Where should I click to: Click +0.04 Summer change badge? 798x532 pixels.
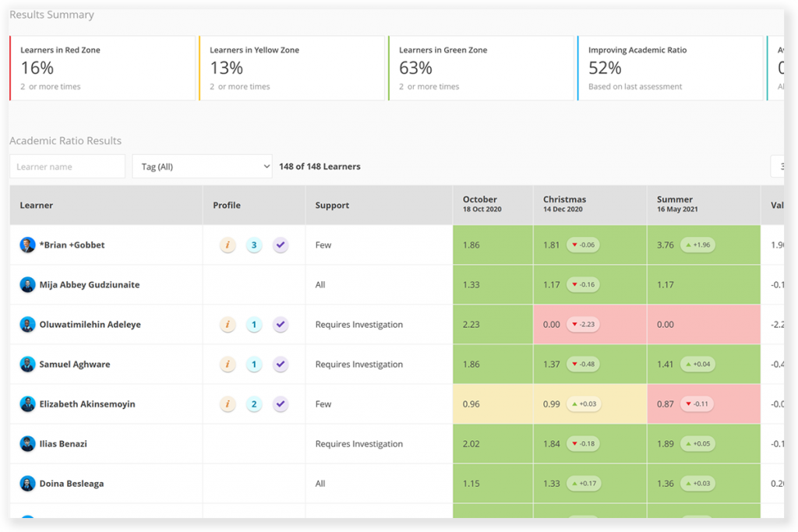697,365
